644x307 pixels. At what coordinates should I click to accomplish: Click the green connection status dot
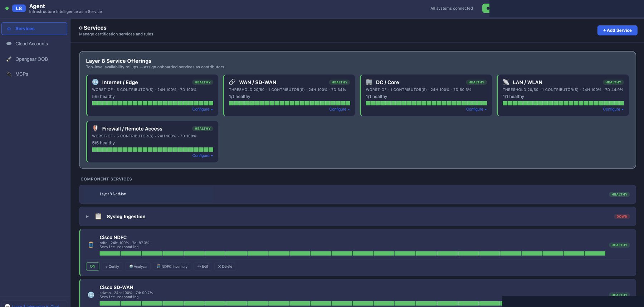pos(7,8)
